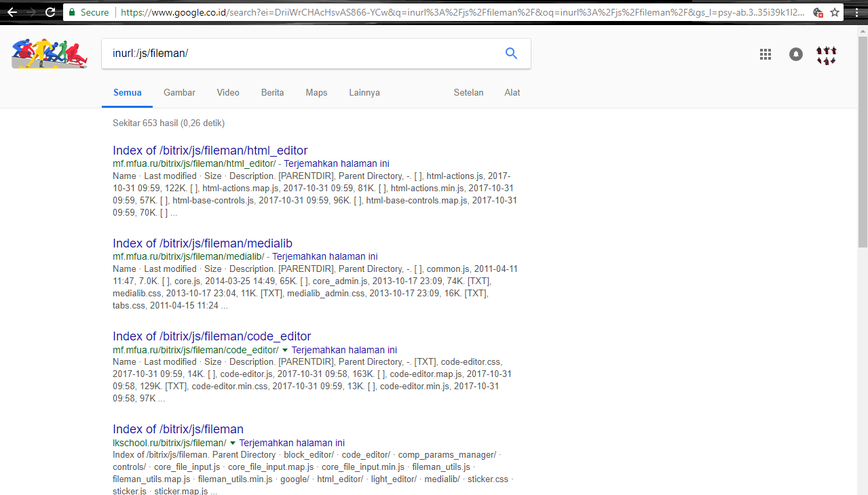Image resolution: width=868 pixels, height=495 pixels.
Task: Click the extension icon beside the star
Action: tap(818, 12)
